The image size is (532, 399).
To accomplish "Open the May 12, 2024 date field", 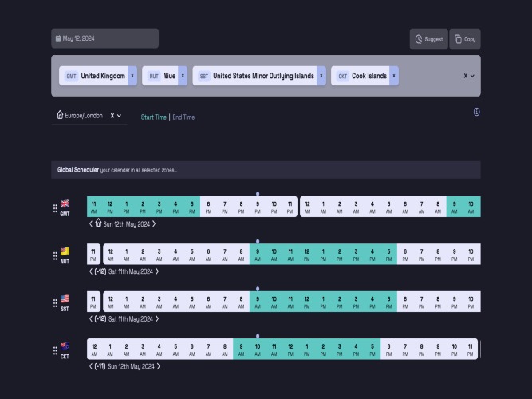I will (104, 38).
